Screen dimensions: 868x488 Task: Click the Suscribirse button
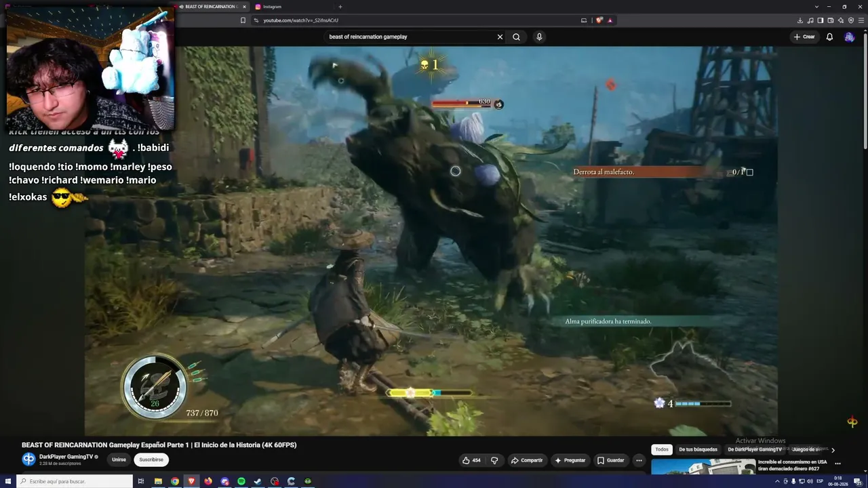point(151,460)
